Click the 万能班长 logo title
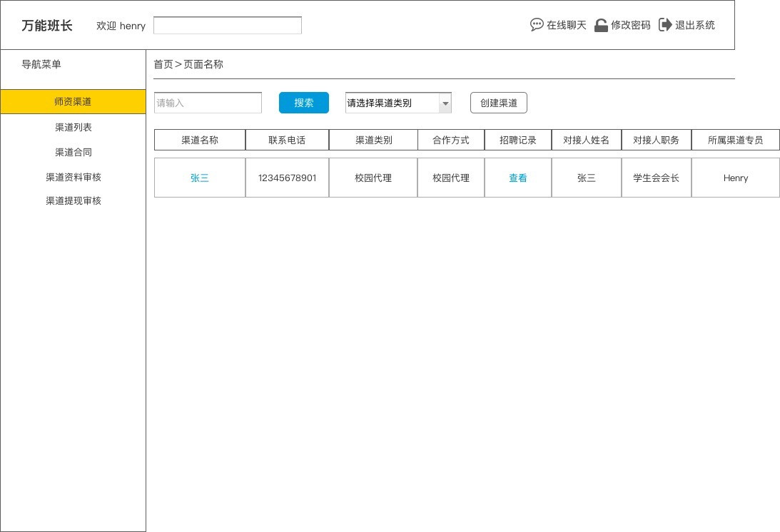Viewport: 780px width, 532px height. point(47,26)
